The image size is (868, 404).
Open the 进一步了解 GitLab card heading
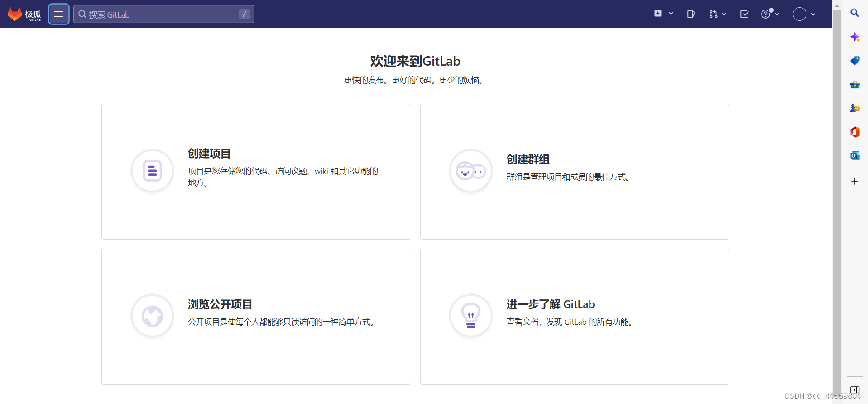[x=551, y=304]
